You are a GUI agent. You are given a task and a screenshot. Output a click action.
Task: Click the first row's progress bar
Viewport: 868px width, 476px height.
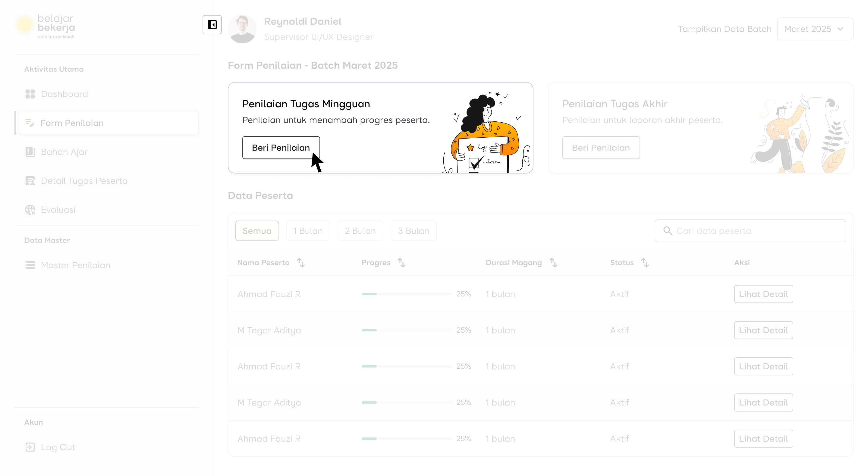click(406, 294)
